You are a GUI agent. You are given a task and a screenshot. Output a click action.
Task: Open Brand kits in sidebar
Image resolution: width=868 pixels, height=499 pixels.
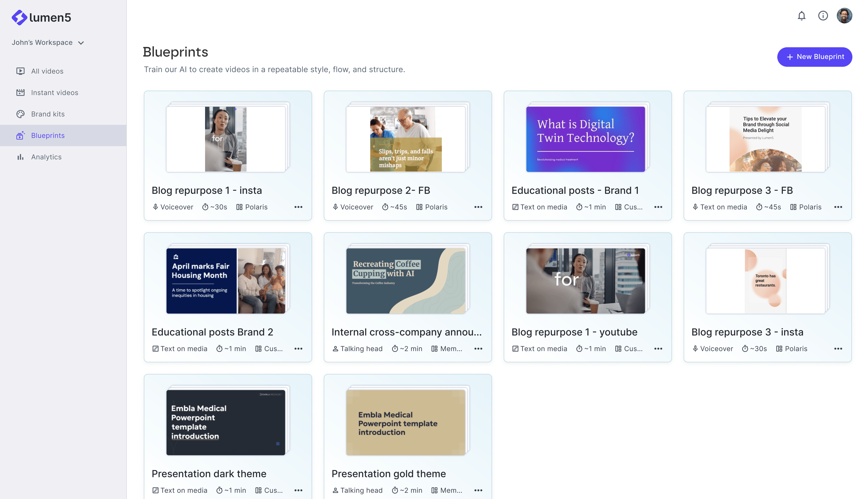(48, 114)
